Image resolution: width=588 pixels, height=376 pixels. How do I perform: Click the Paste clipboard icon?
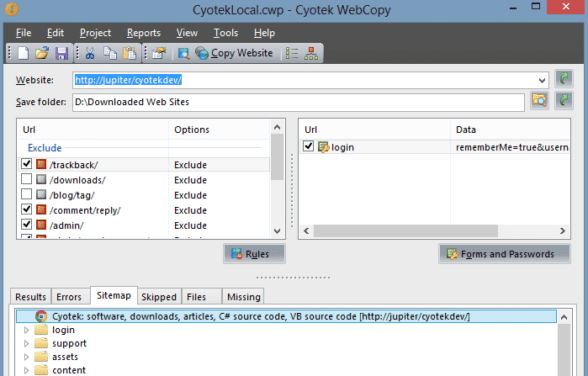[x=130, y=53]
